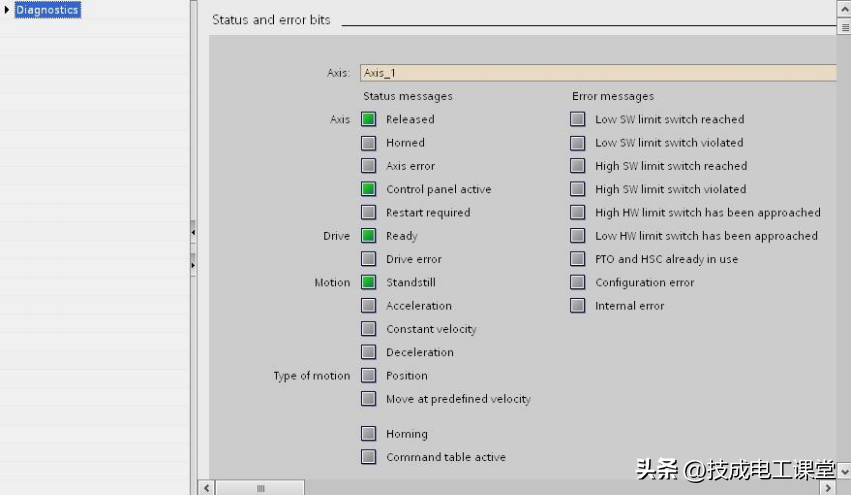Click the PTO and HSC already in use indicator

tap(577, 259)
